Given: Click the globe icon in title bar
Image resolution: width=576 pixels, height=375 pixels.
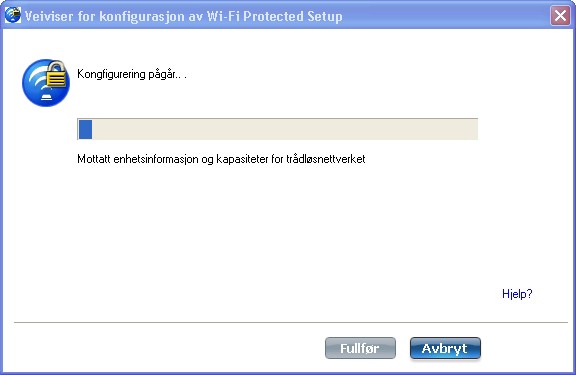Looking at the screenshot, I should tap(13, 15).
